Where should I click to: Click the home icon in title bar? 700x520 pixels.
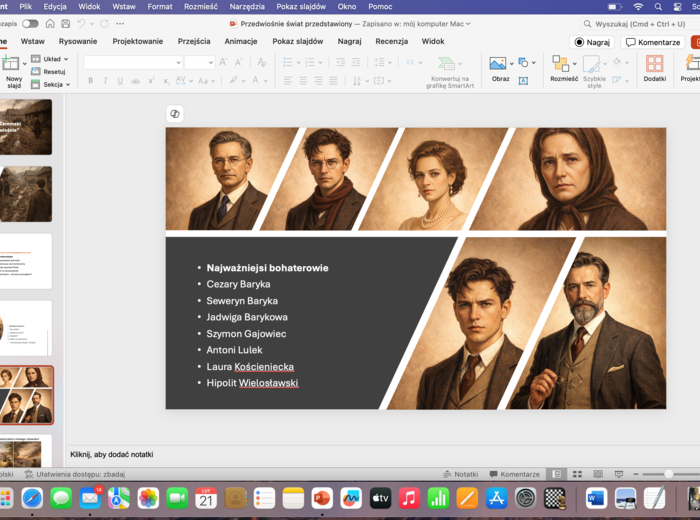pyautogui.click(x=48, y=23)
